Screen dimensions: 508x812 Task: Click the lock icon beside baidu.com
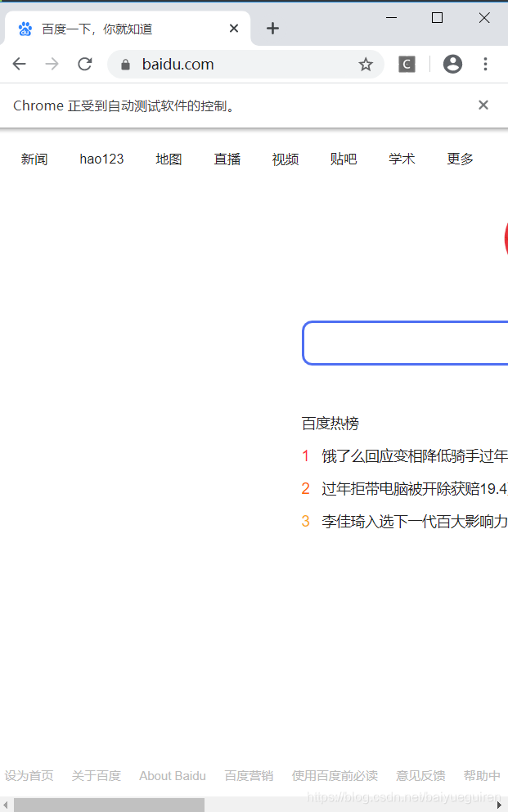pyautogui.click(x=125, y=65)
